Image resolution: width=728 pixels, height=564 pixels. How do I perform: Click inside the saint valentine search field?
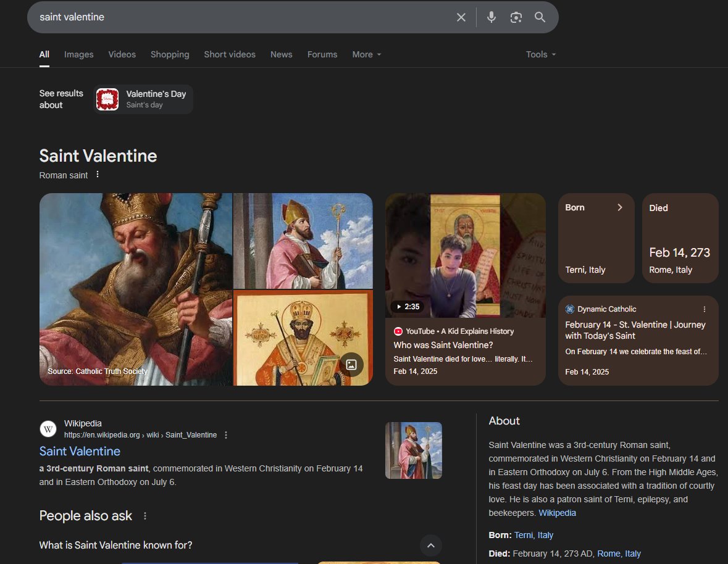point(241,17)
